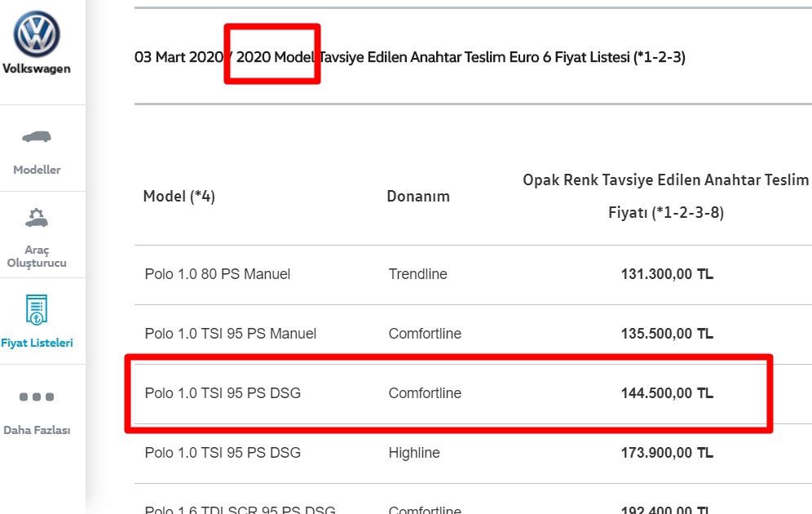Select the Fiyat Listeleri price list icon
The height and width of the screenshot is (514, 812).
36,309
